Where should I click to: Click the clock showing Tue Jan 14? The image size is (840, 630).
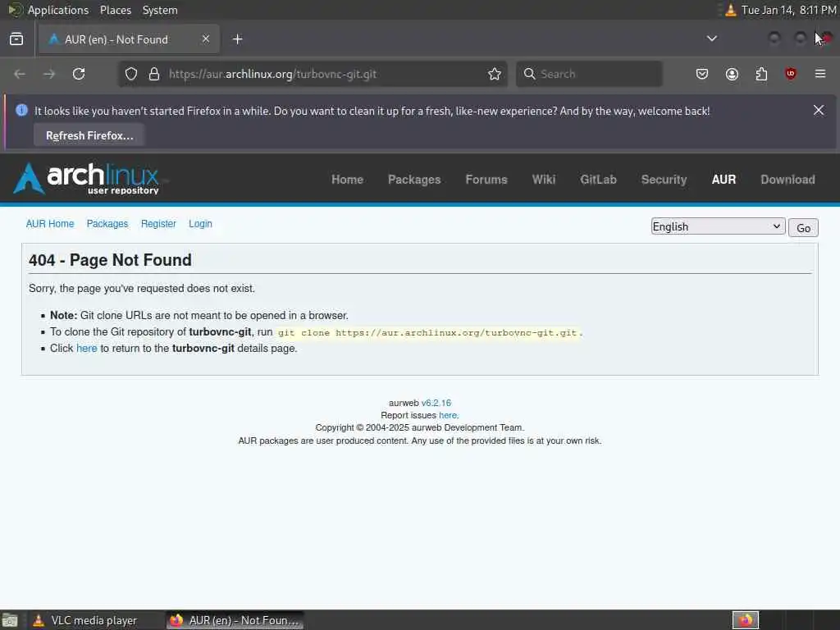(788, 10)
